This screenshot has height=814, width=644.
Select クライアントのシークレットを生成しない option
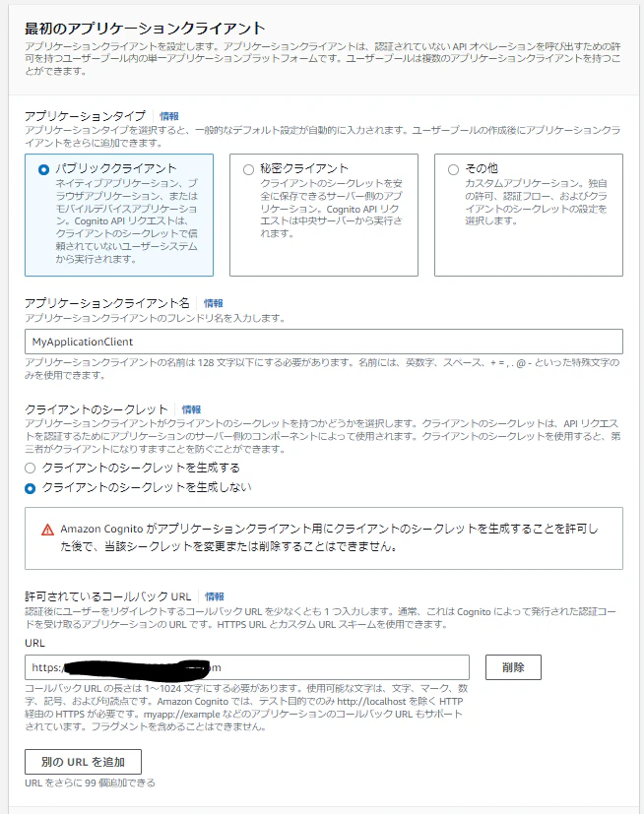coord(31,488)
